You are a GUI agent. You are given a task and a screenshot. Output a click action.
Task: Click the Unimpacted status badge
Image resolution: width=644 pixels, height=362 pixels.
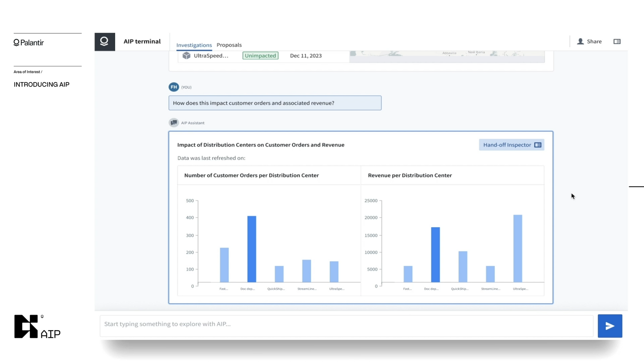pyautogui.click(x=260, y=56)
